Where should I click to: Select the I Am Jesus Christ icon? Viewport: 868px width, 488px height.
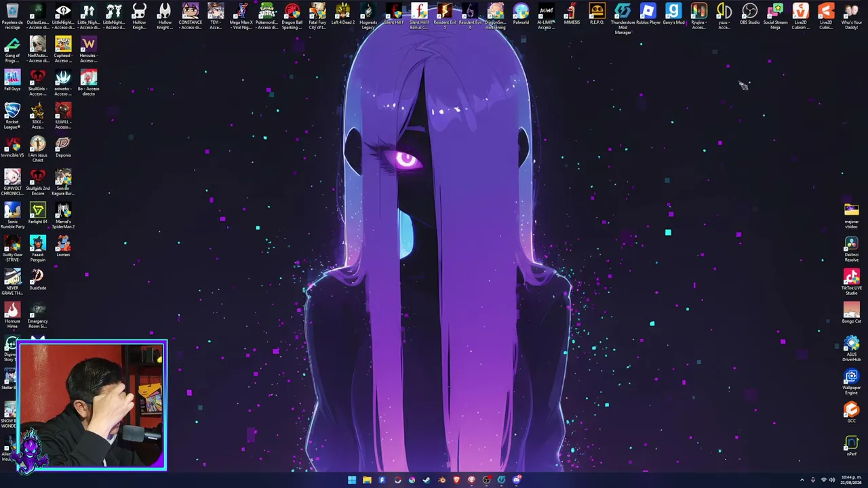click(x=38, y=148)
